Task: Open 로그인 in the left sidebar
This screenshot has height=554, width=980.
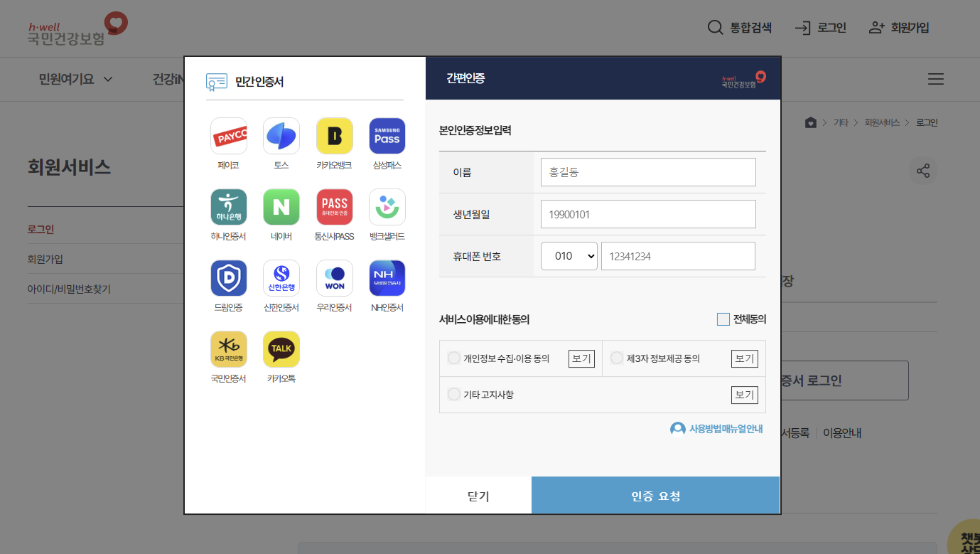Action: click(41, 229)
